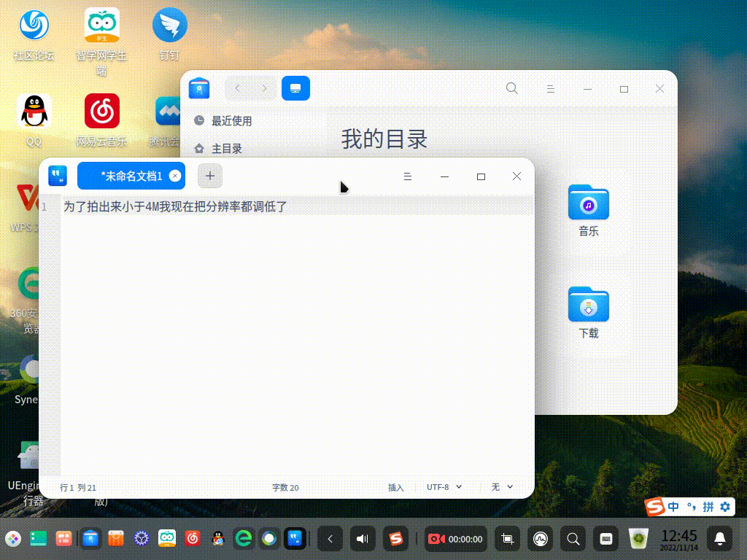The height and width of the screenshot is (560, 747).
Task: Click the 00:00:00 recording timer display
Action: pos(465,539)
